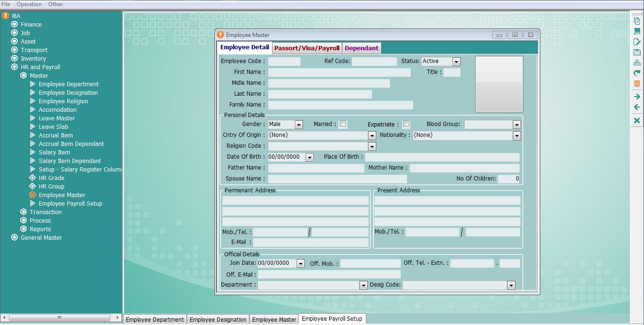Image resolution: width=644 pixels, height=325 pixels.
Task: Open the Status dropdown
Action: (456, 62)
